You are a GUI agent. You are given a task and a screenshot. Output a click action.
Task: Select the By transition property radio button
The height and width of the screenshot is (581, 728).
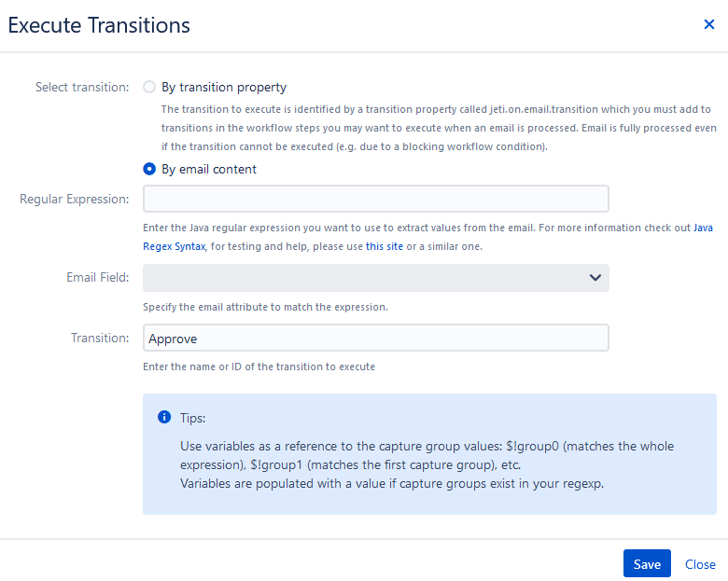tap(149, 87)
